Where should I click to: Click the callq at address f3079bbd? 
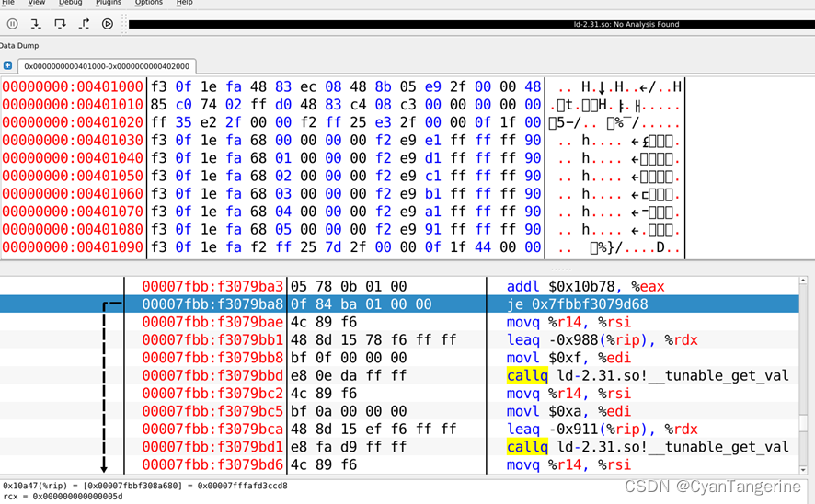click(527, 375)
